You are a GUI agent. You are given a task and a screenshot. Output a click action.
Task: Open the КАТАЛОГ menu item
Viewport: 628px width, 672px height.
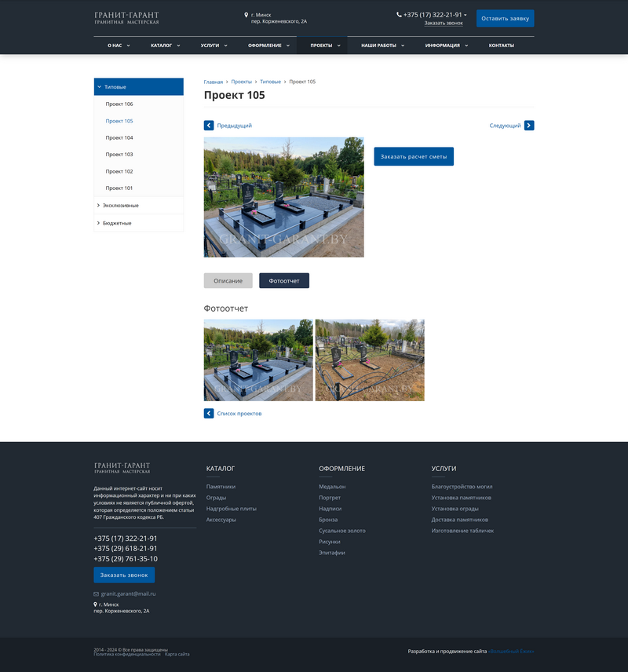[161, 46]
